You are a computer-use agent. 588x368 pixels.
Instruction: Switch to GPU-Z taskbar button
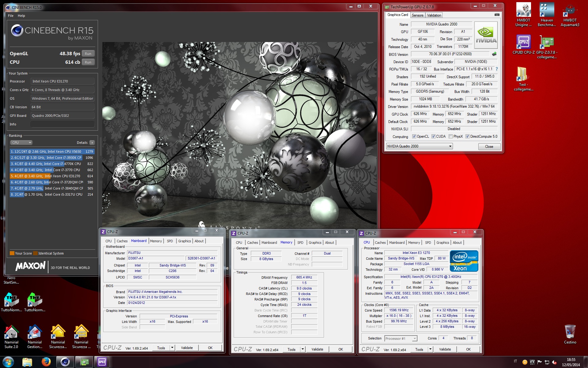[84, 362]
